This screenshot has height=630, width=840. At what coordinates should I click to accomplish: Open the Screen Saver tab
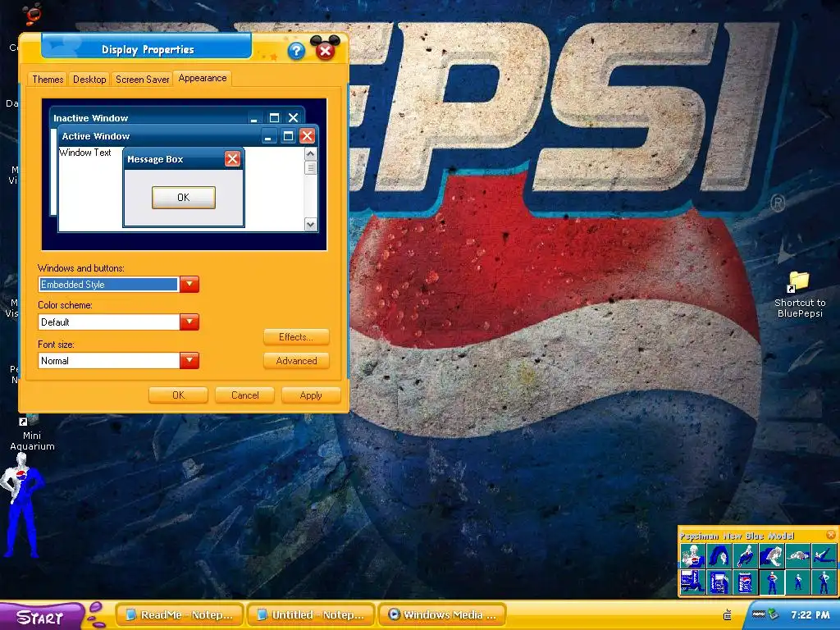point(143,80)
